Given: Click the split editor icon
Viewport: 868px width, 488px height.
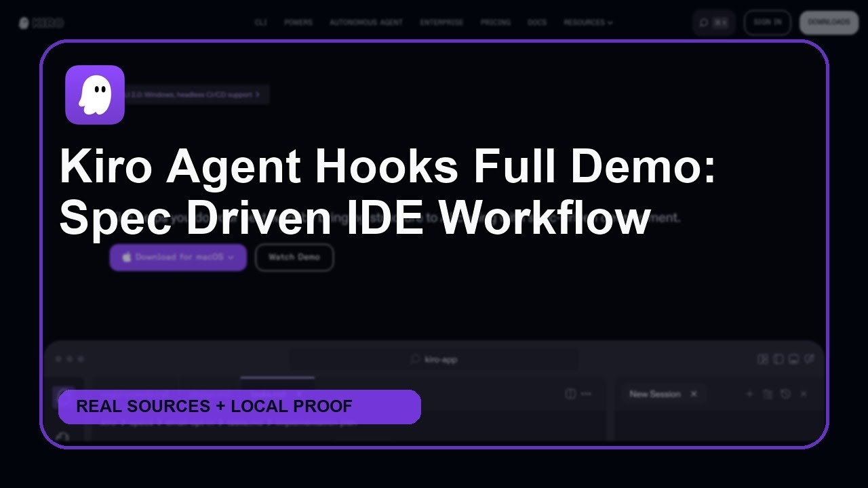Looking at the screenshot, I should (570, 394).
